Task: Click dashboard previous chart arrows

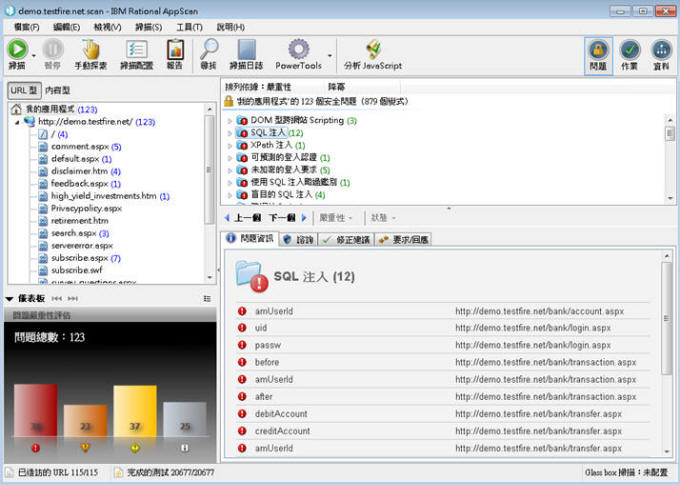Action: (x=56, y=298)
